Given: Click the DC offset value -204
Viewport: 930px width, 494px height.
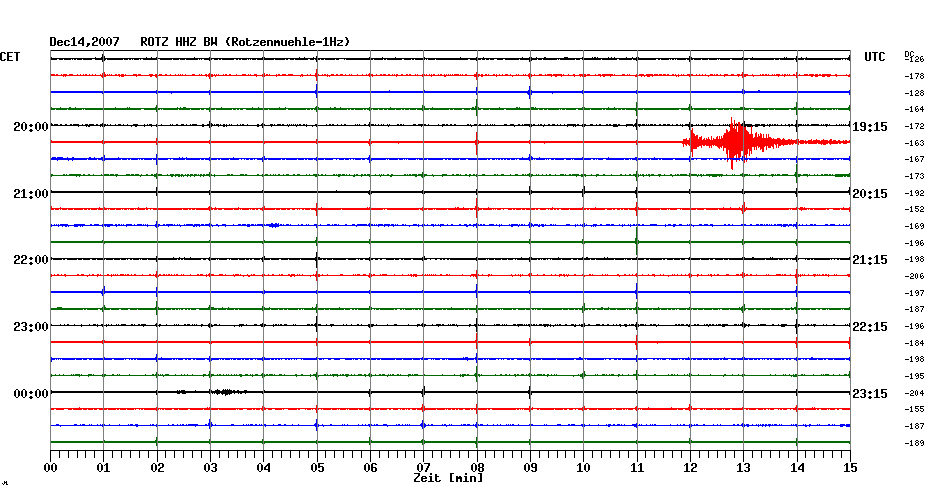Looking at the screenshot, I should (915, 393).
